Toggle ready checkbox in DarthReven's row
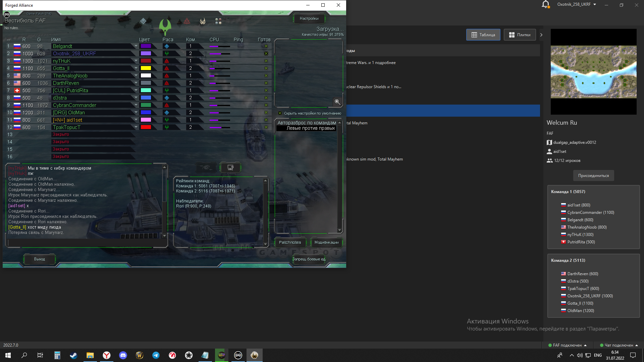Viewport: 644px width, 362px height. pyautogui.click(x=266, y=83)
